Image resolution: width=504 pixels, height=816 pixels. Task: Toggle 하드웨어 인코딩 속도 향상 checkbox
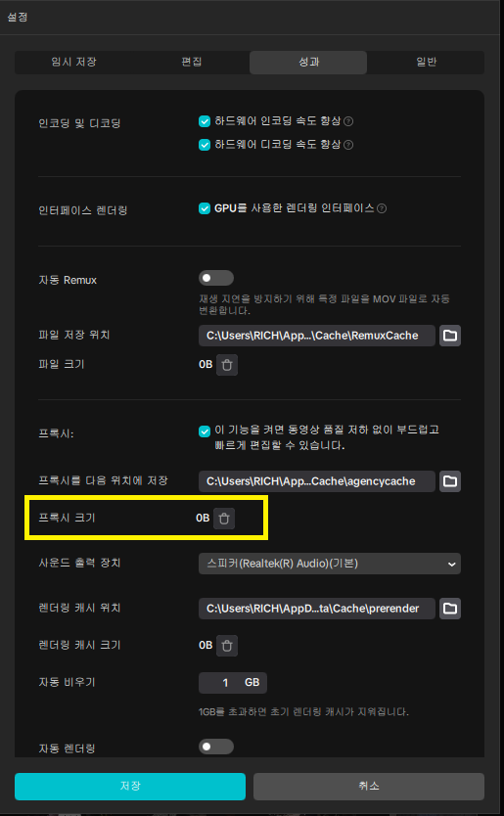tap(205, 121)
